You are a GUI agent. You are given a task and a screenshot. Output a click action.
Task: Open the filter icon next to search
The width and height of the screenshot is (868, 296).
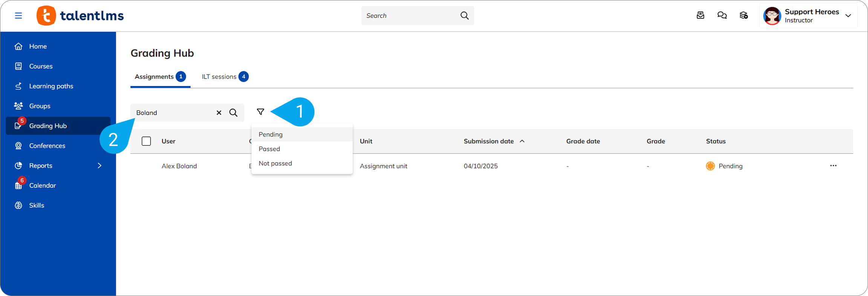260,112
